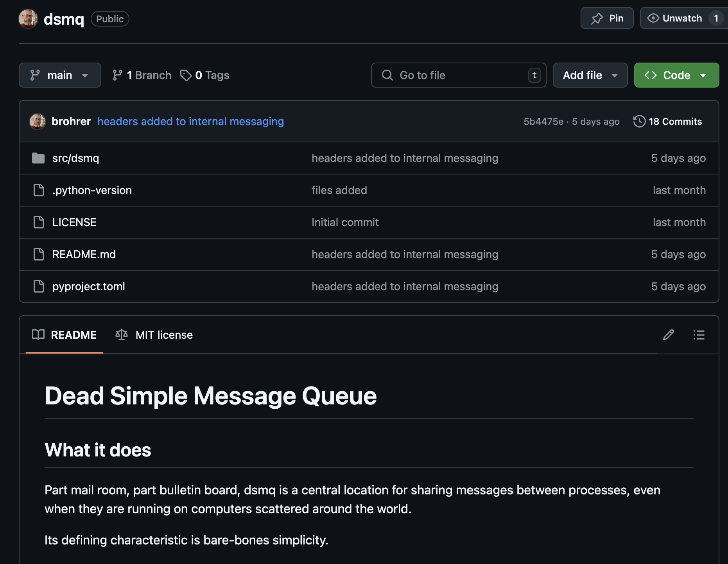Viewport: 728px width, 564px height.
Task: Click the scales icon beside MIT license
Action: pos(121,335)
